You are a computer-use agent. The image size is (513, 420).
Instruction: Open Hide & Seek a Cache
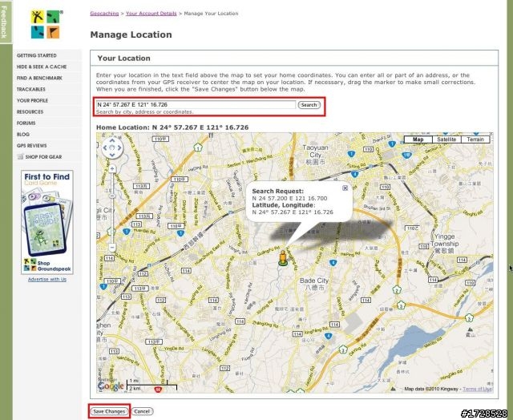[42, 67]
